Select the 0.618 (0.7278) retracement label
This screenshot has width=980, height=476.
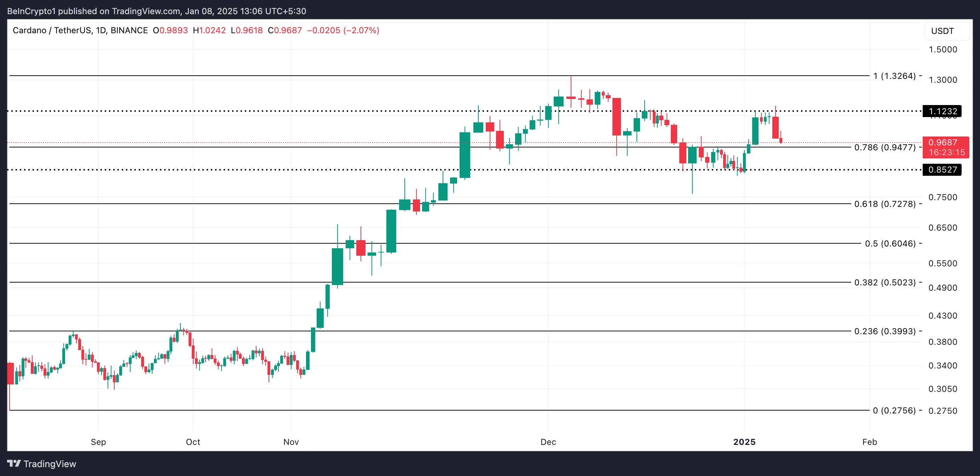(x=884, y=204)
